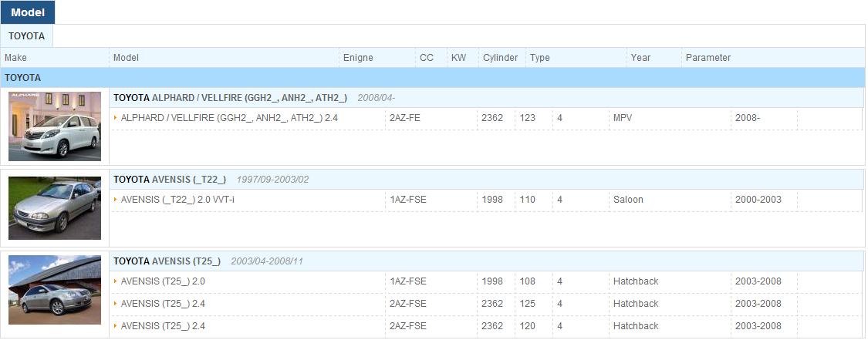The width and height of the screenshot is (868, 340).
Task: Click the Model column header
Action: (x=127, y=58)
